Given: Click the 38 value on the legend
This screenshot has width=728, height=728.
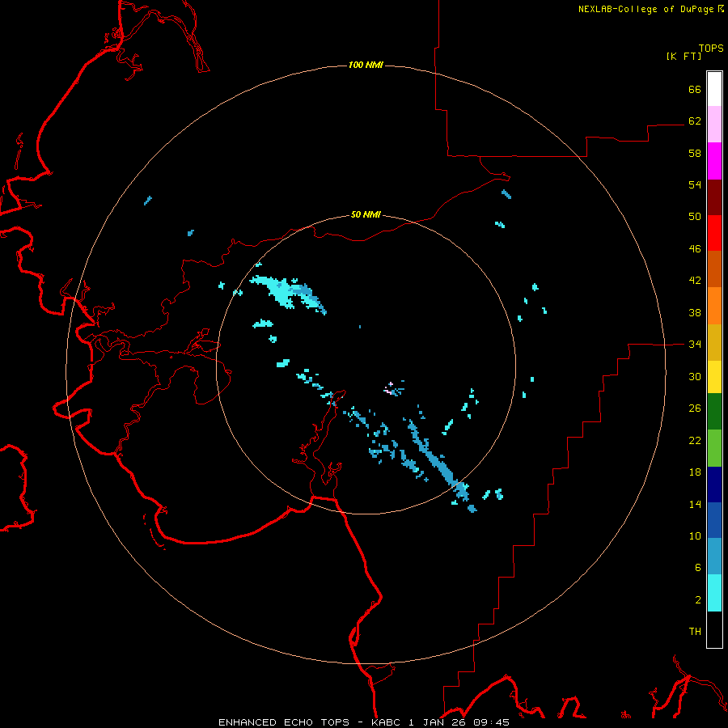Looking at the screenshot, I should pyautogui.click(x=695, y=313).
